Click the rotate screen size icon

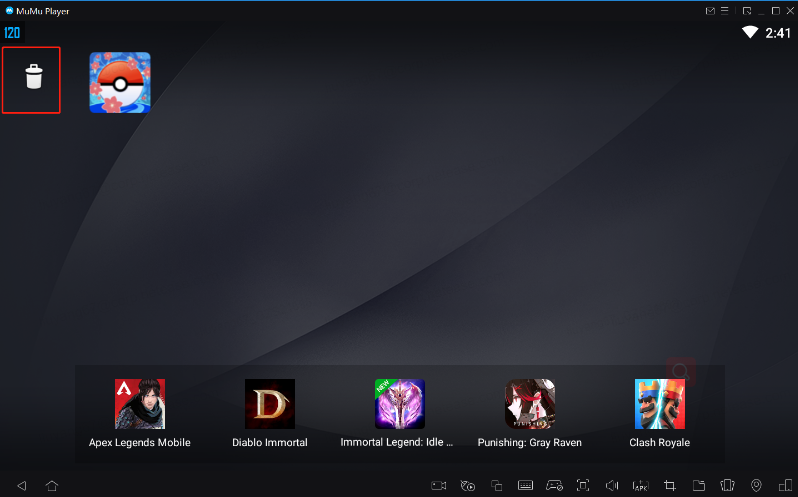click(x=785, y=485)
